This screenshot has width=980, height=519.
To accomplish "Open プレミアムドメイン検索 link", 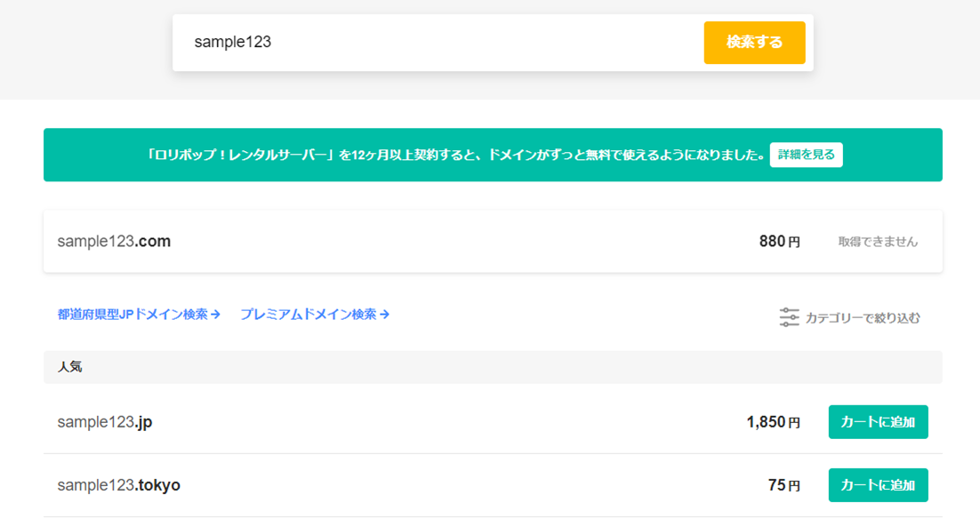I will [309, 315].
